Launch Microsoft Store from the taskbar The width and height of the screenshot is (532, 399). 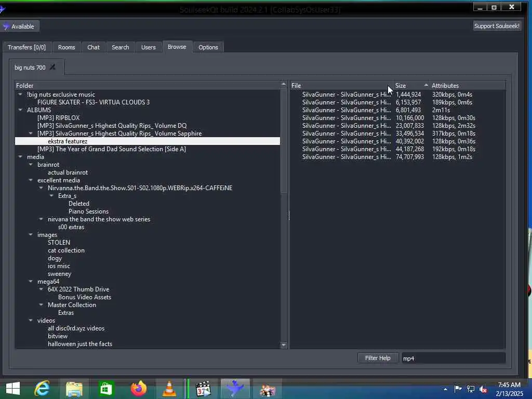coord(106,389)
